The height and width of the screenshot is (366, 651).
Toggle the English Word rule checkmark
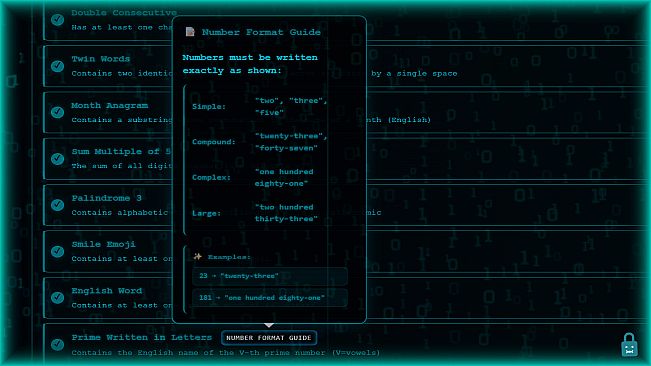[x=58, y=298]
